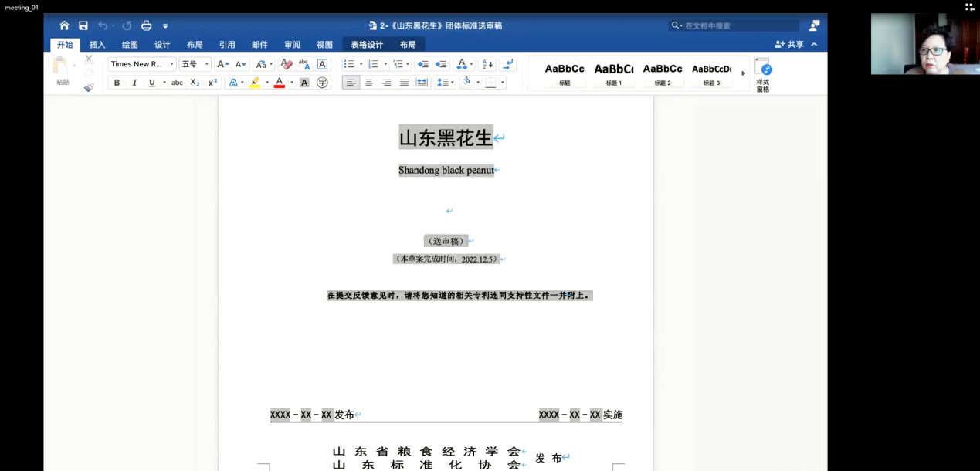Viewport: 980px width, 471px height.
Task: Apply the red font color swatch
Action: coord(280,83)
